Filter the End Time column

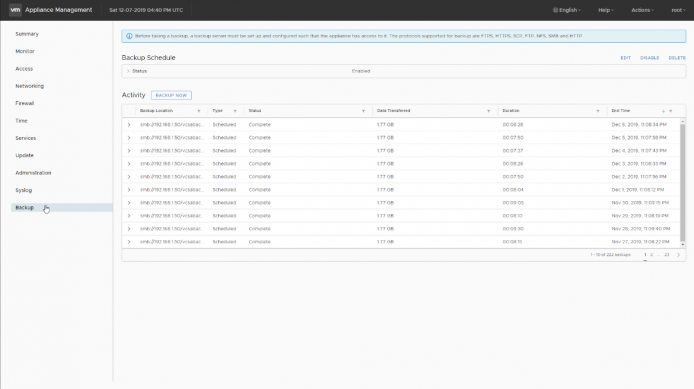[x=671, y=111]
